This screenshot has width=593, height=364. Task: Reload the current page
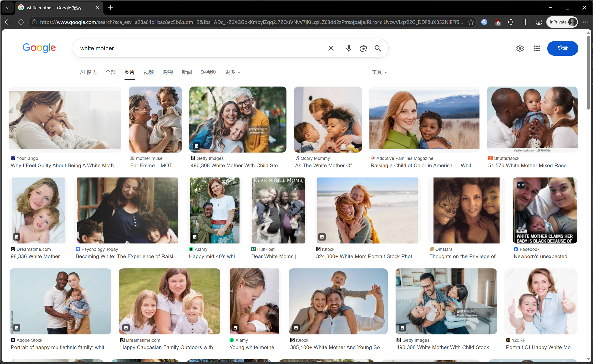21,22
